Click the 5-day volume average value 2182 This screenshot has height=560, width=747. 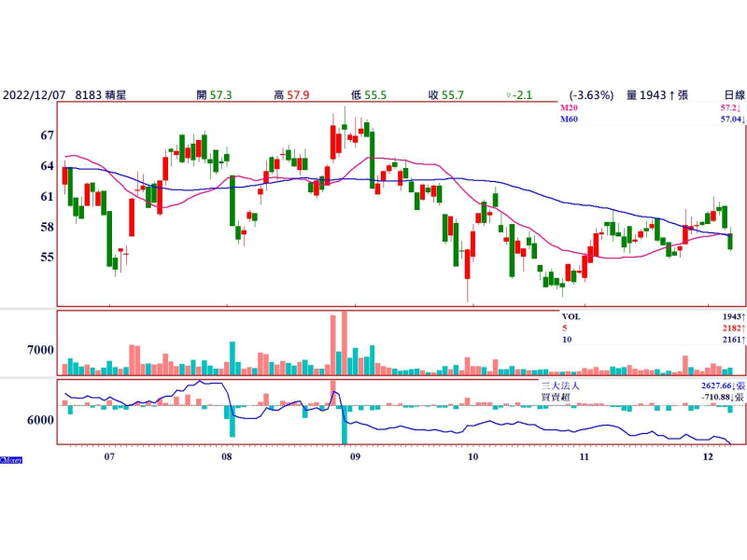tap(733, 329)
